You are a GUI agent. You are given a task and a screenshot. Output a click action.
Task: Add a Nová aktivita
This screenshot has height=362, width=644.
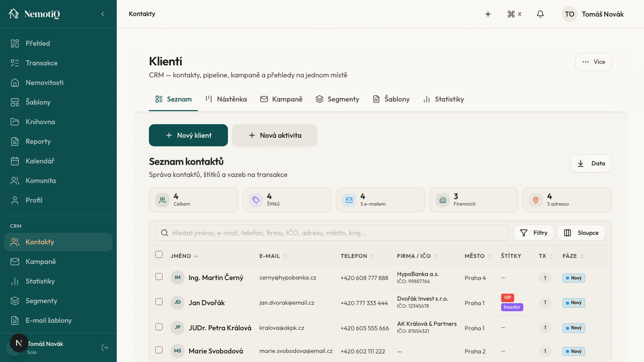tap(275, 135)
